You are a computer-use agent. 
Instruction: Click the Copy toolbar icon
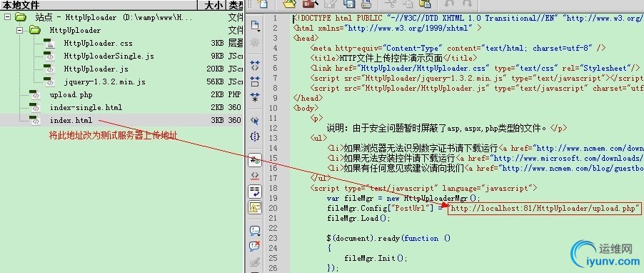coord(408,4)
